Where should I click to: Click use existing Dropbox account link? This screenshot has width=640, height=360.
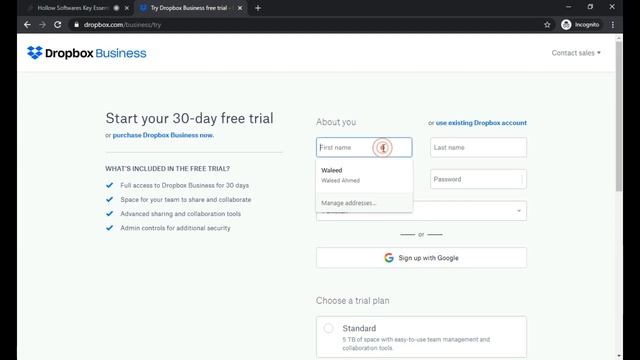tap(481, 123)
